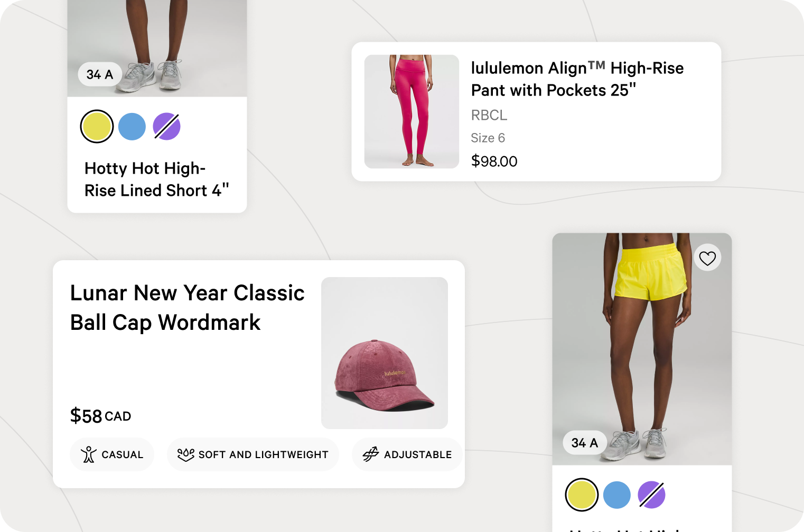
Task: Select the yellow swatch under the shorts photo
Action: 582,495
